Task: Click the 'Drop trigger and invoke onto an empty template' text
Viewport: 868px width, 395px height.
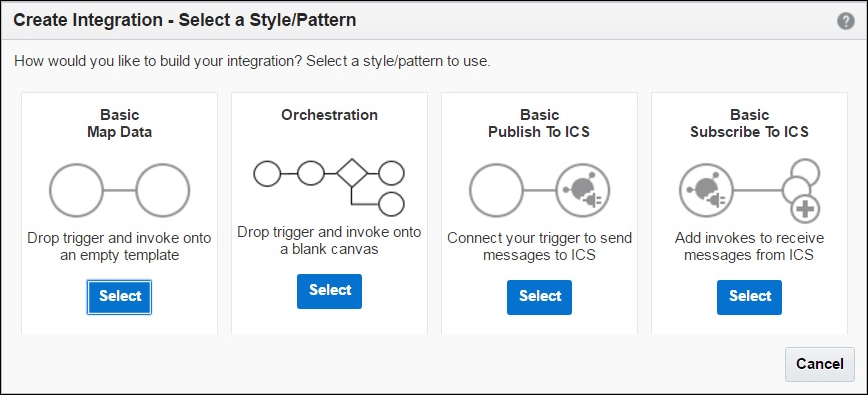Action: (x=120, y=247)
